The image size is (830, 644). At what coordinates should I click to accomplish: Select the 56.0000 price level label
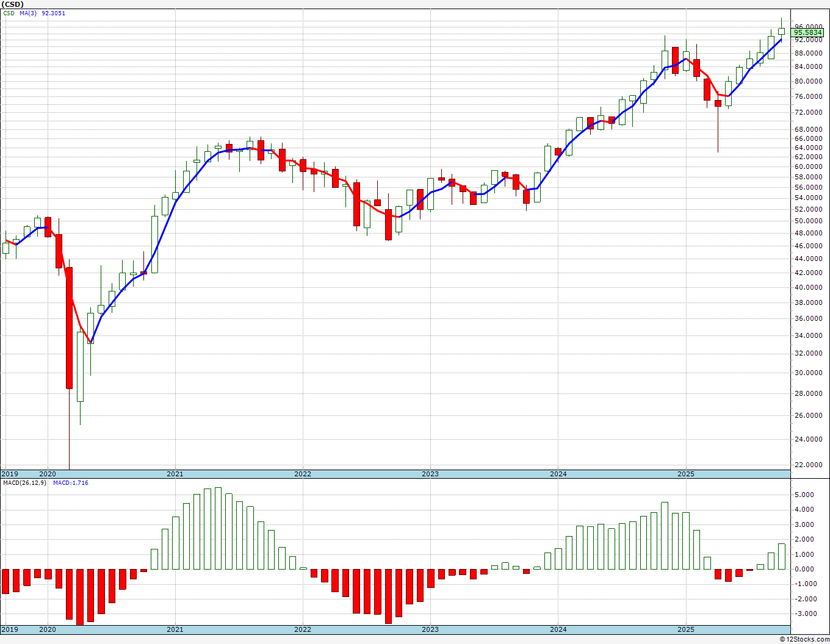click(809, 187)
